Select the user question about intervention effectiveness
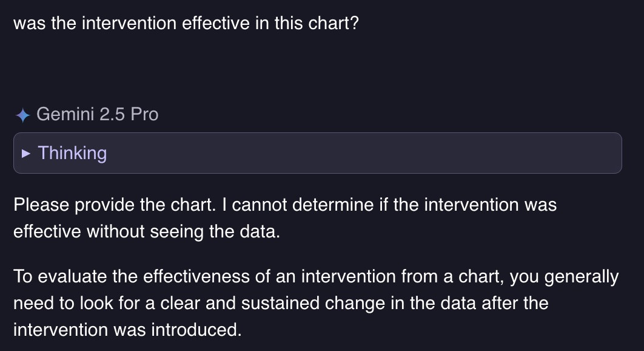Image resolution: width=644 pixels, height=351 pixels. point(185,23)
